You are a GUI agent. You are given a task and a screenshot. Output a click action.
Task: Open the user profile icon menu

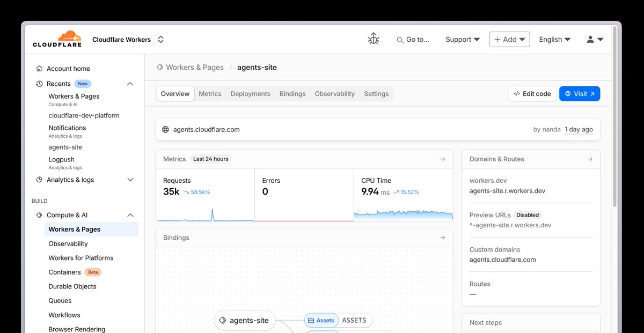tap(595, 39)
